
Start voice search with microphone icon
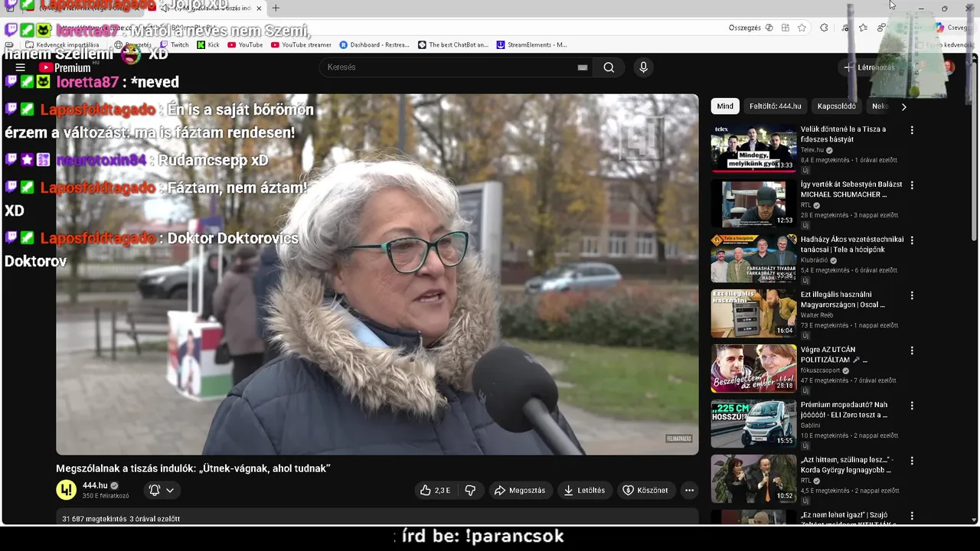[x=643, y=67]
